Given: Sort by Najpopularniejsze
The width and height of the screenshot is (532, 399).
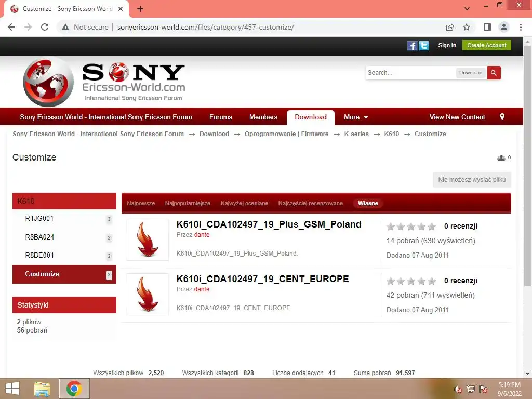Looking at the screenshot, I should [188, 203].
